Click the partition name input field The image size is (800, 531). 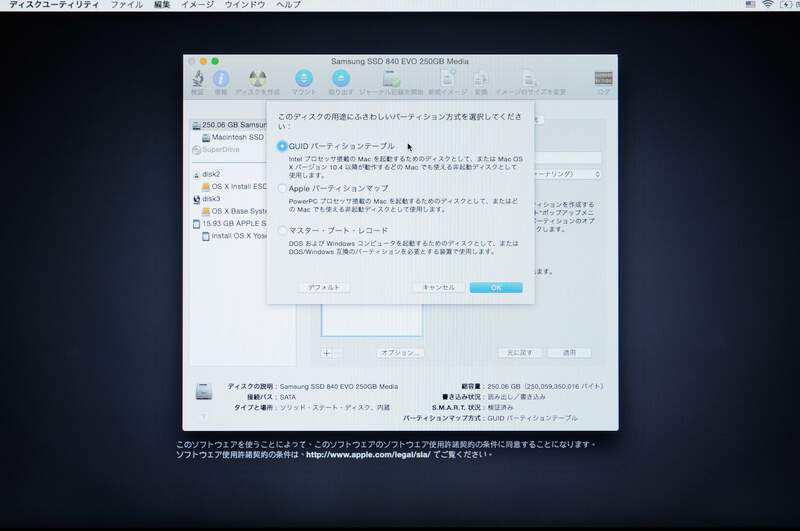click(568, 158)
